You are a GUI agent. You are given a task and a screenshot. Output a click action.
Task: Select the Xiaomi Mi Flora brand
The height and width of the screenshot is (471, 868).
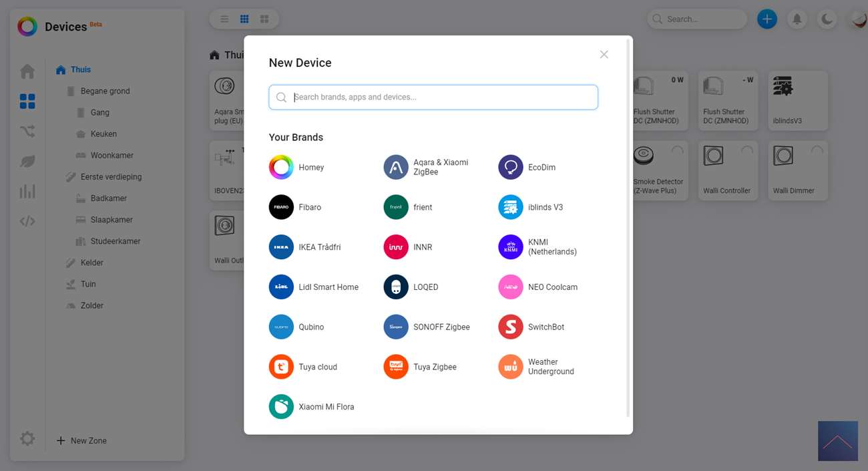[312, 407]
